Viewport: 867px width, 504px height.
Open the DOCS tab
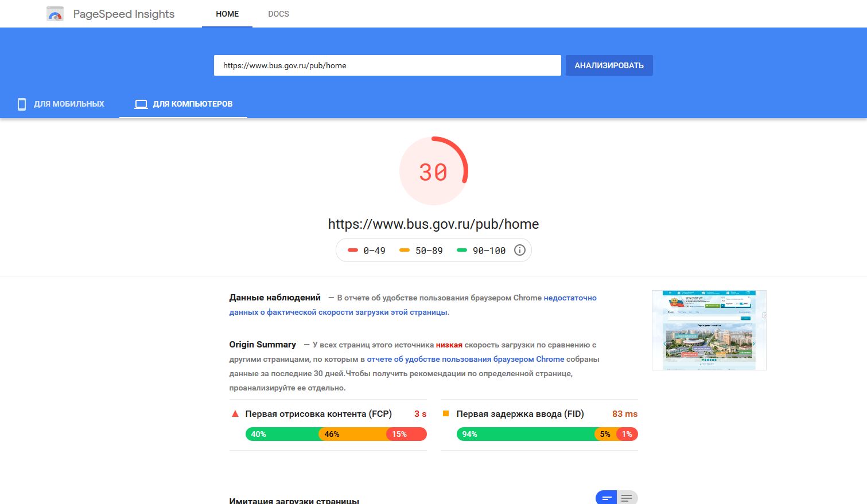pyautogui.click(x=278, y=14)
